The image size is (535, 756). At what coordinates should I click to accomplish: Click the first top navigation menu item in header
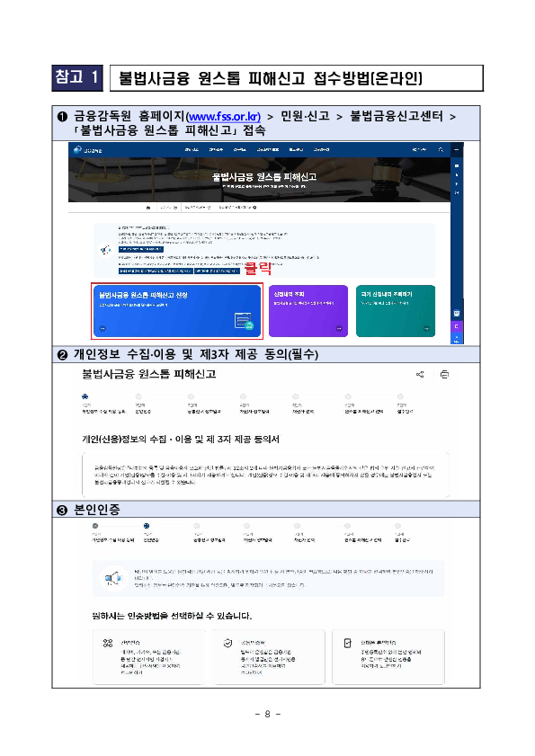pyautogui.click(x=192, y=150)
